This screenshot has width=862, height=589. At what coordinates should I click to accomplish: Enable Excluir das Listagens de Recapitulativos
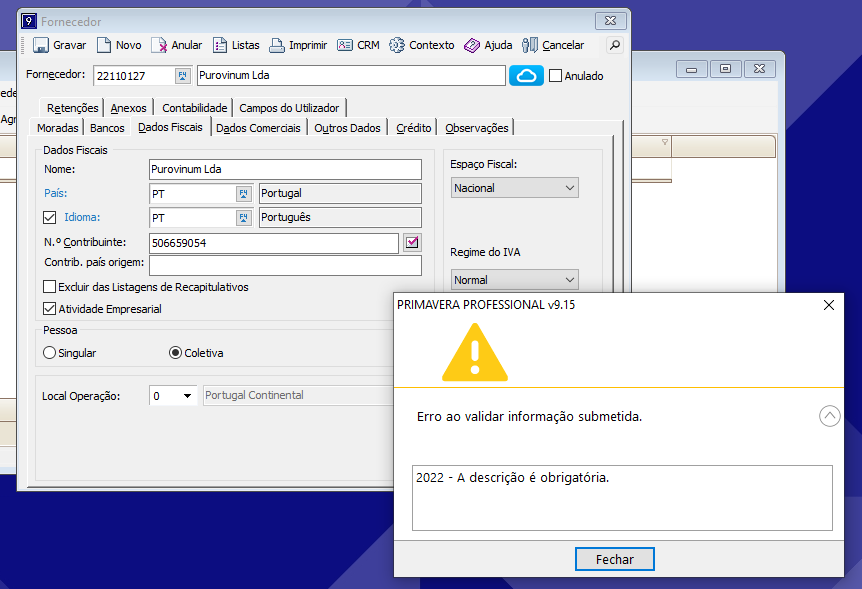pyautogui.click(x=50, y=288)
